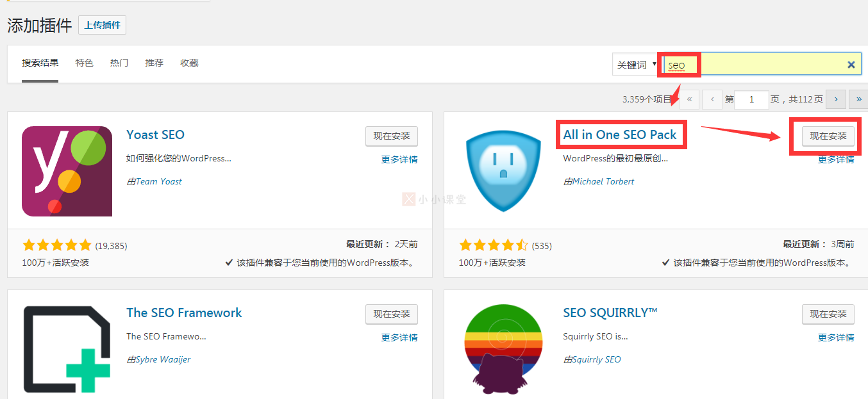Open author link Team Yoast

point(158,181)
